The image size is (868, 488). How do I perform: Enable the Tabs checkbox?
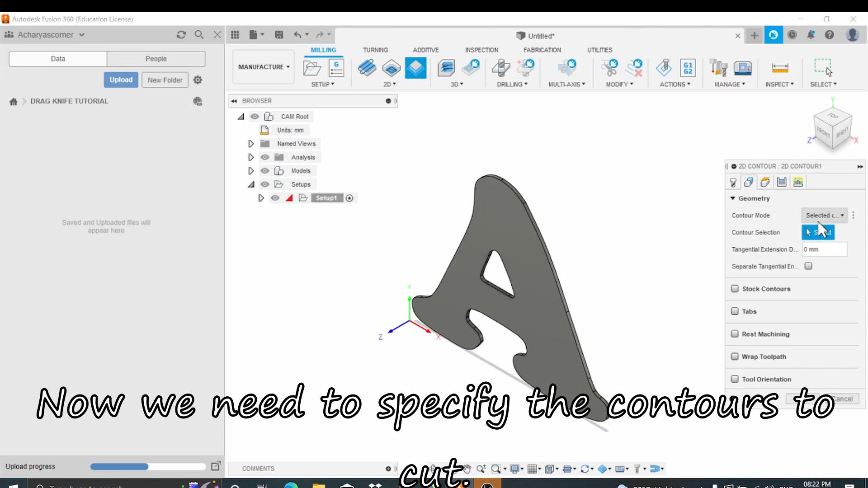(x=735, y=311)
